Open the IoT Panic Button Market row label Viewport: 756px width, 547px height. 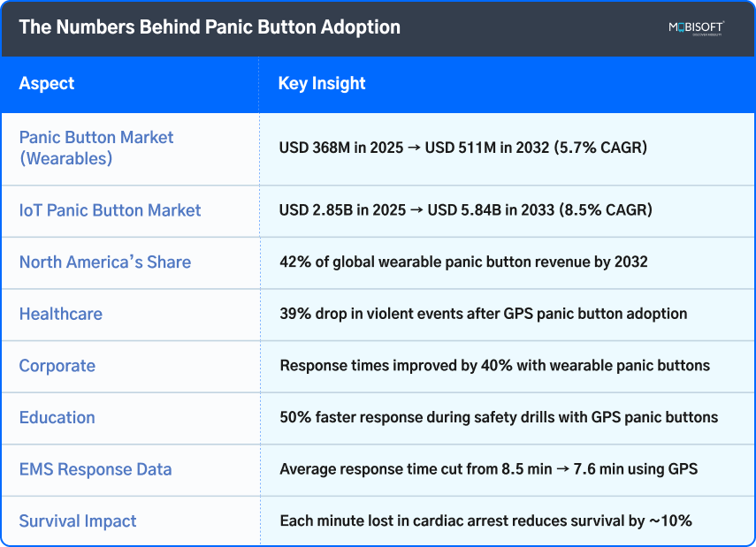[x=110, y=210]
